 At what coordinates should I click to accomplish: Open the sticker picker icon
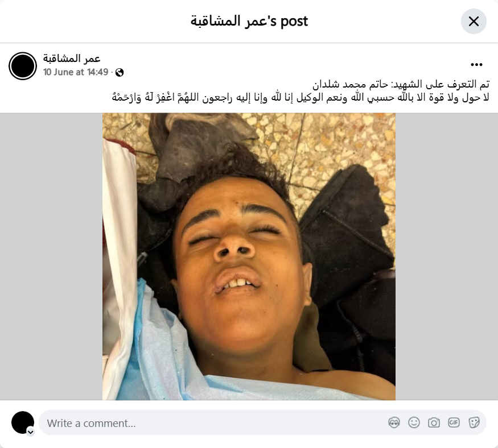[474, 422]
